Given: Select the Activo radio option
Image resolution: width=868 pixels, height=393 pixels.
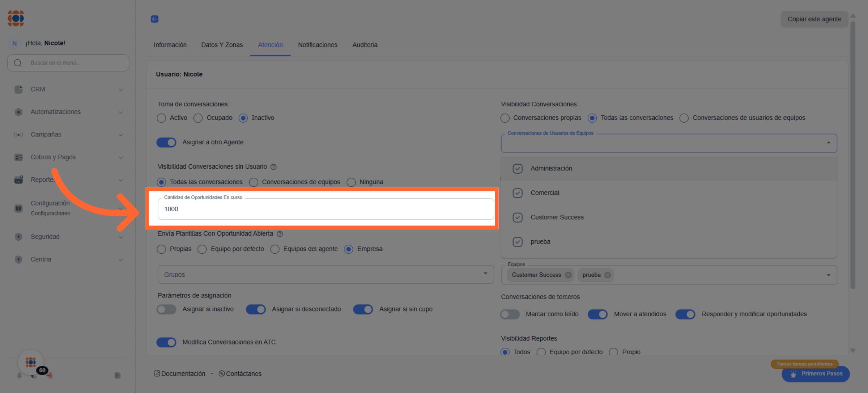Looking at the screenshot, I should [161, 118].
